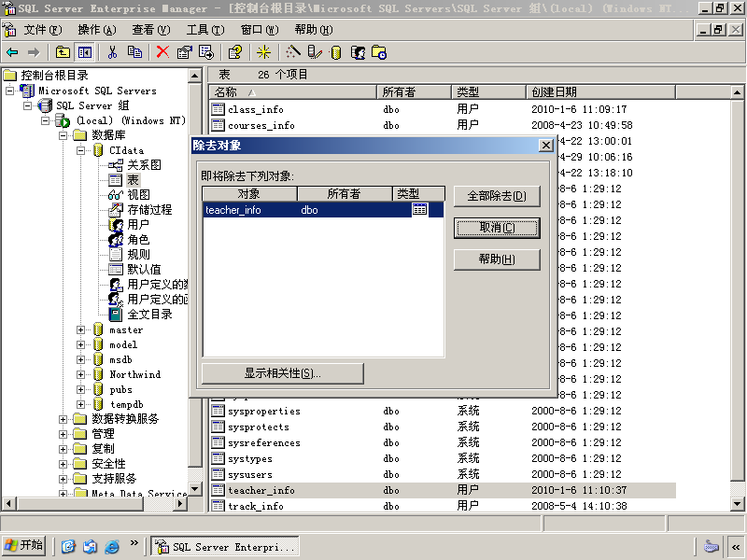Click the New job folder icon
This screenshot has width=747, height=560.
pos(379,52)
